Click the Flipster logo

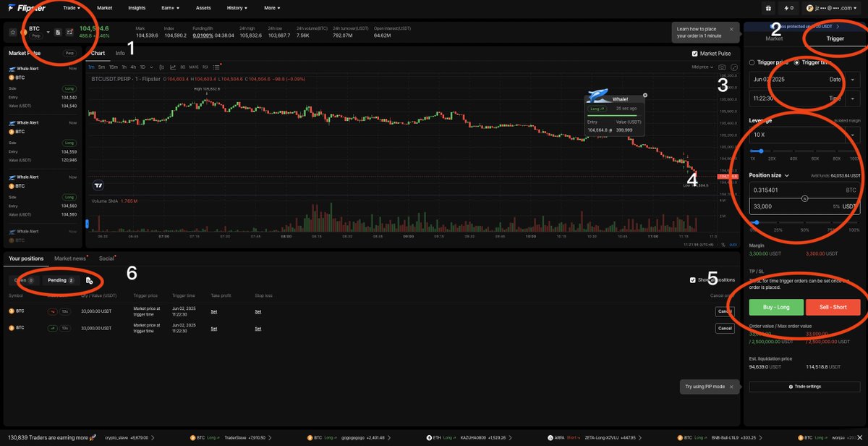[27, 8]
